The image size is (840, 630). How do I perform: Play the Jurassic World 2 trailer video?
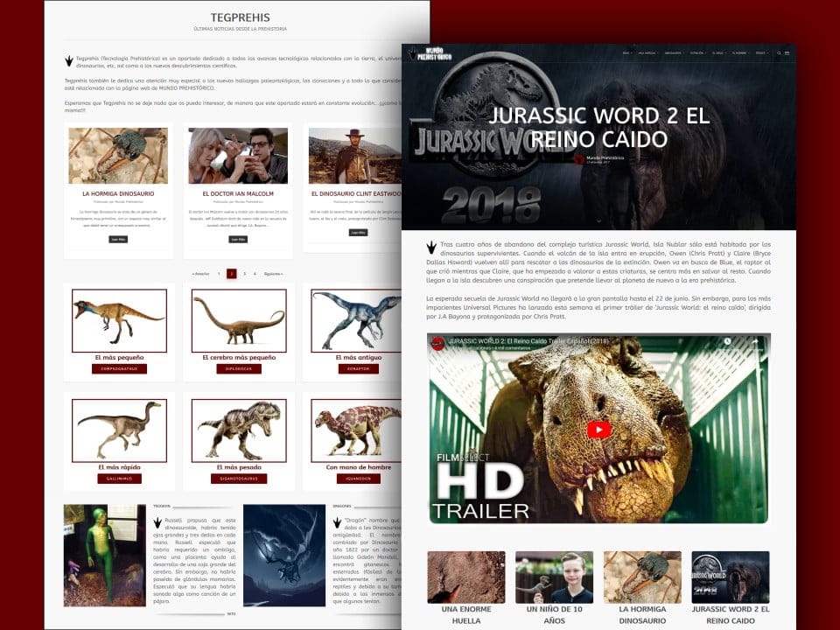click(598, 430)
